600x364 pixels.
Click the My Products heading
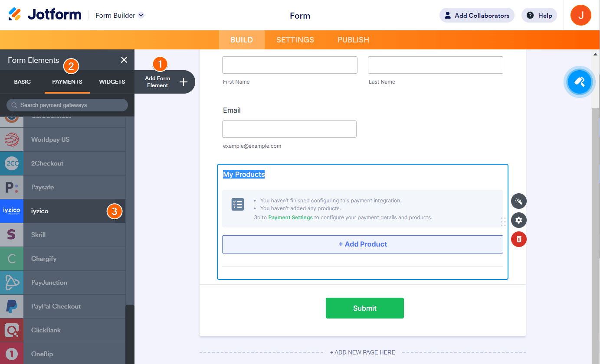(x=244, y=174)
